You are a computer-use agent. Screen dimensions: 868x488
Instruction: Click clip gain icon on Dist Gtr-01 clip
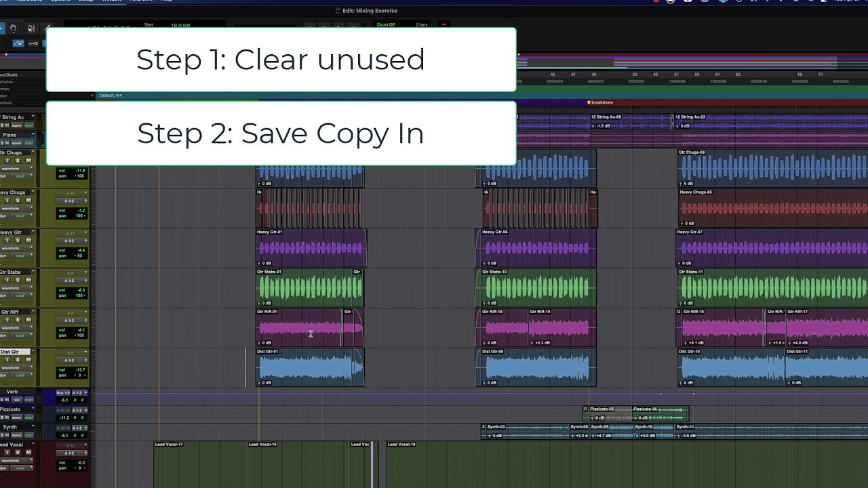(x=260, y=383)
